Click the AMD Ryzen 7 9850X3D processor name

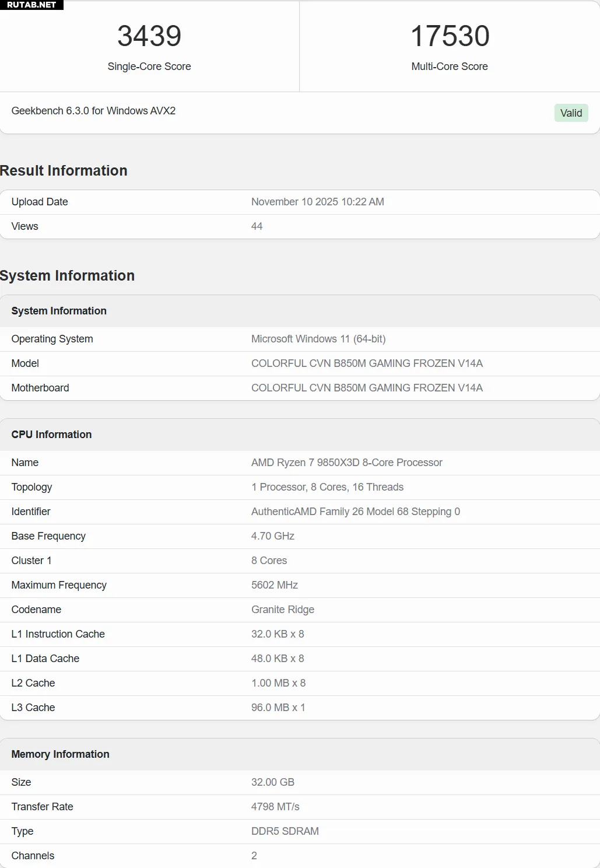tap(346, 463)
